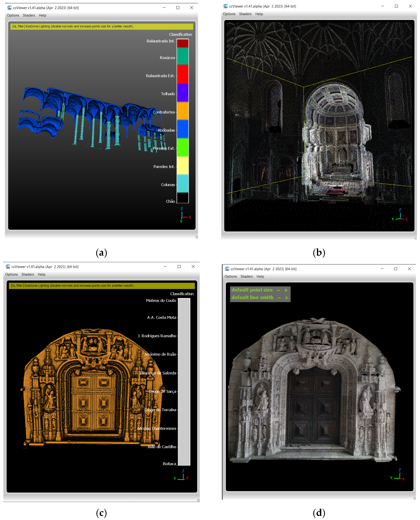Click ccViewer logo in the orange portal window
This screenshot has height=520, width=420.
pos(8,266)
